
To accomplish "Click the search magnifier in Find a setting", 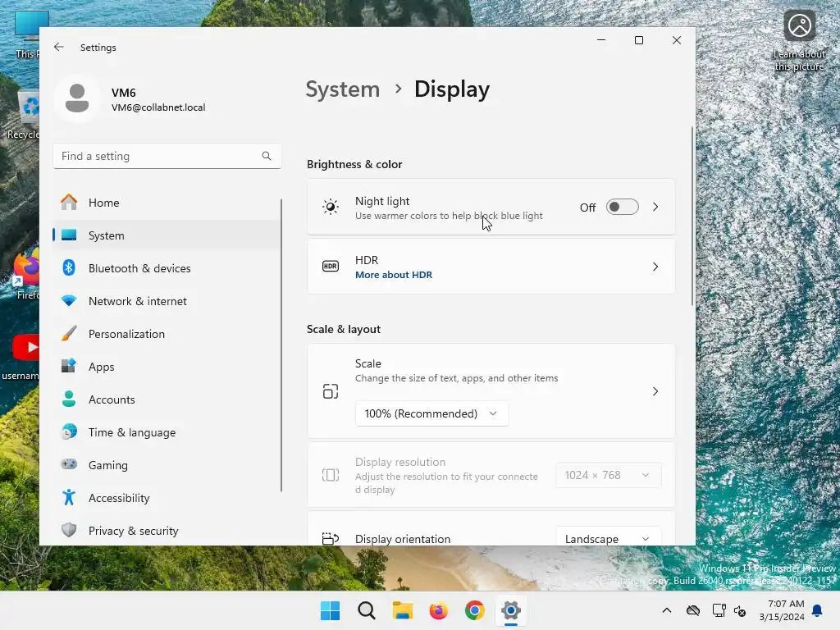I will click(267, 156).
